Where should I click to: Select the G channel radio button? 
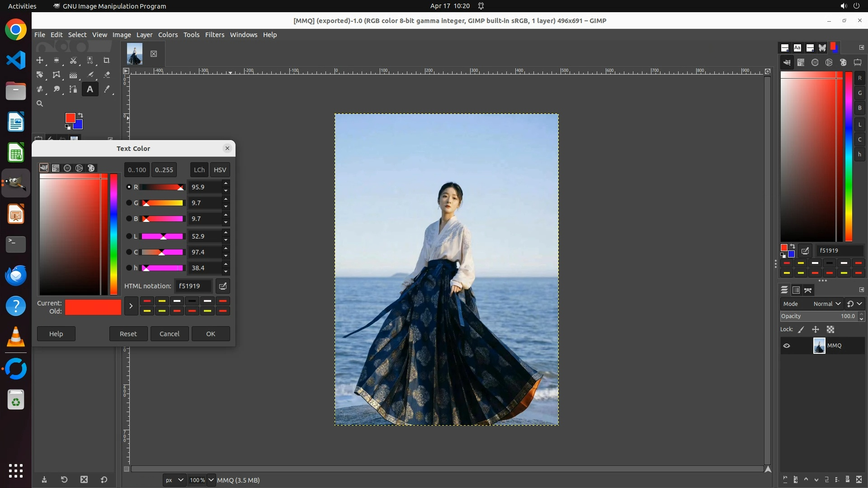click(x=129, y=203)
